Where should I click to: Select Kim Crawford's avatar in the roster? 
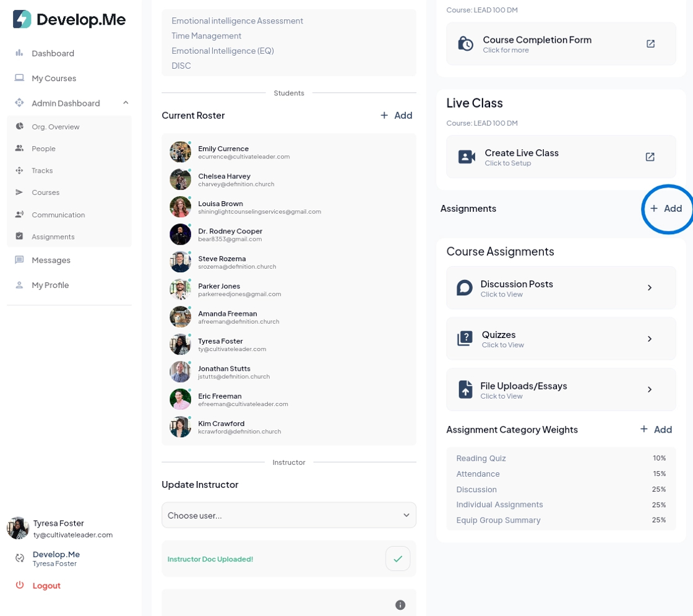[180, 427]
